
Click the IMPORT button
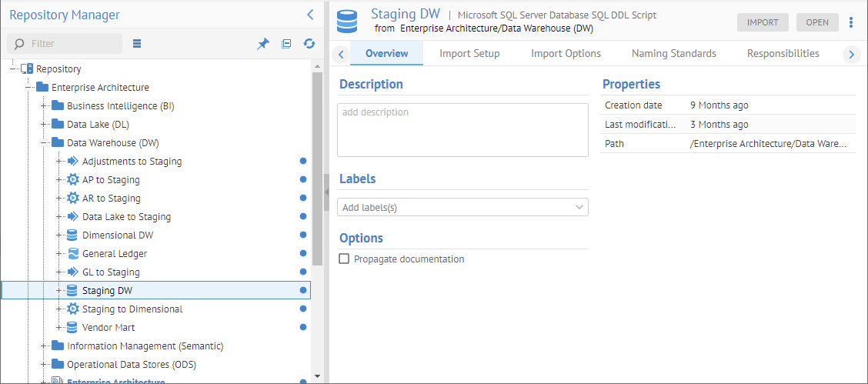[763, 22]
